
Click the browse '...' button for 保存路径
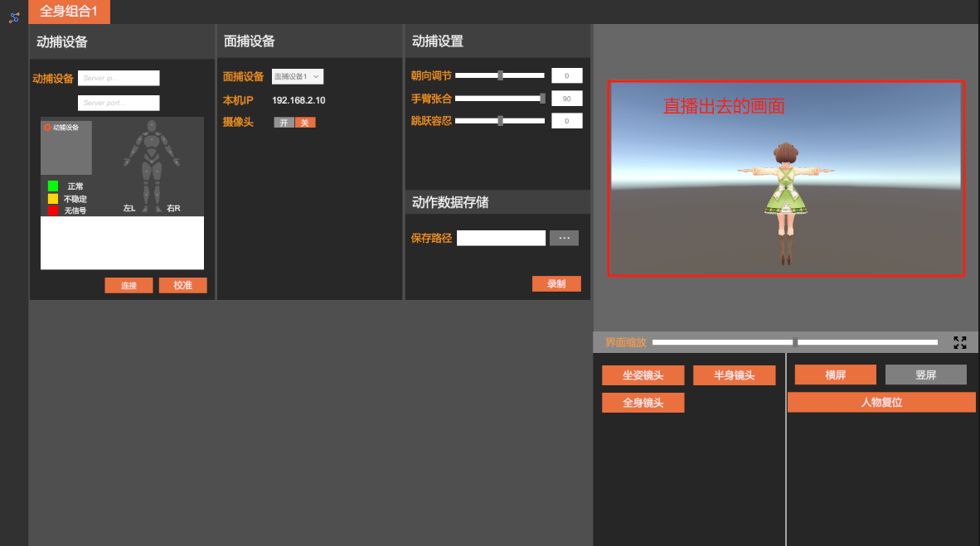click(x=564, y=238)
